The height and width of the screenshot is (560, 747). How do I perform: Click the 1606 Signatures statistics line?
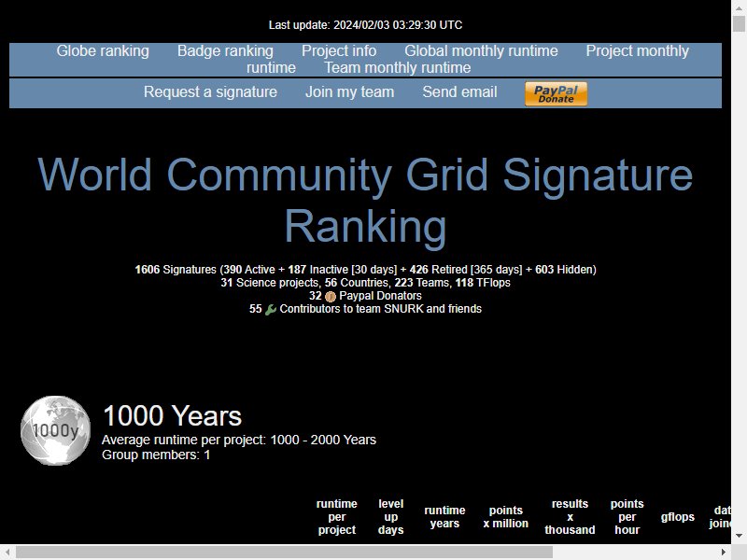[365, 270]
